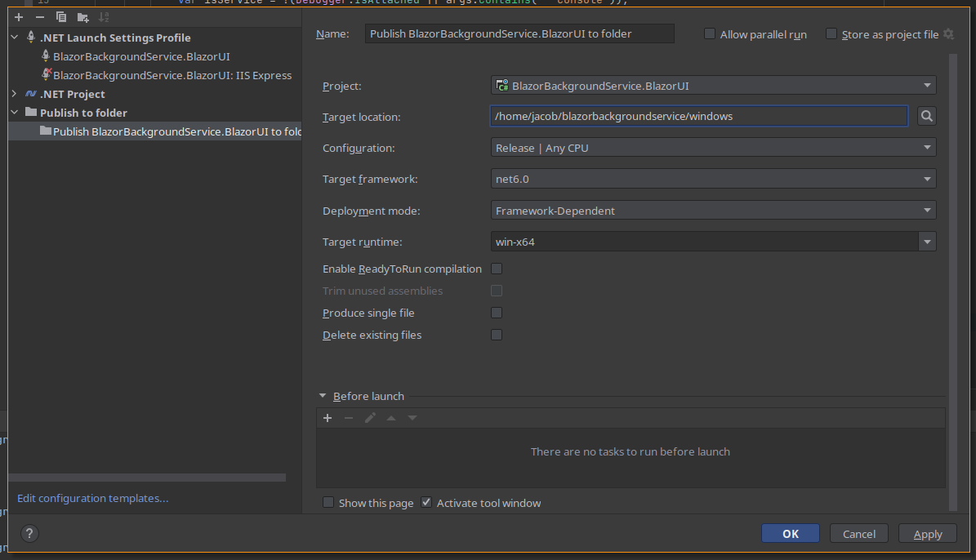Viewport: 976px width, 560px height.
Task: Open the Target runtime dropdown arrow
Action: 928,242
